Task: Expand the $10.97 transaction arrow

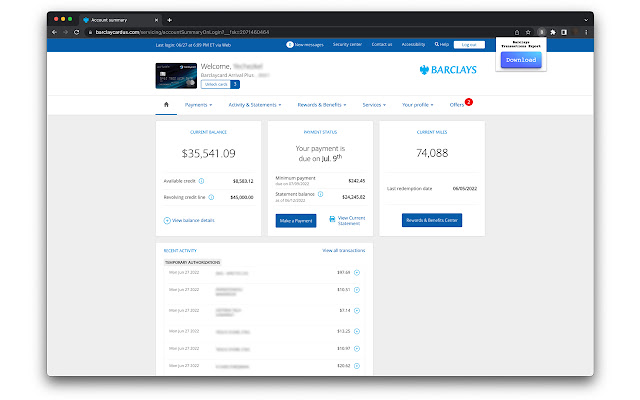Action: 357,349
